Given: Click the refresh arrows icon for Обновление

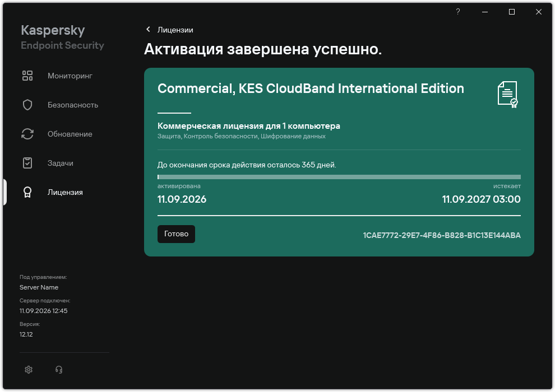Looking at the screenshot, I should point(27,134).
